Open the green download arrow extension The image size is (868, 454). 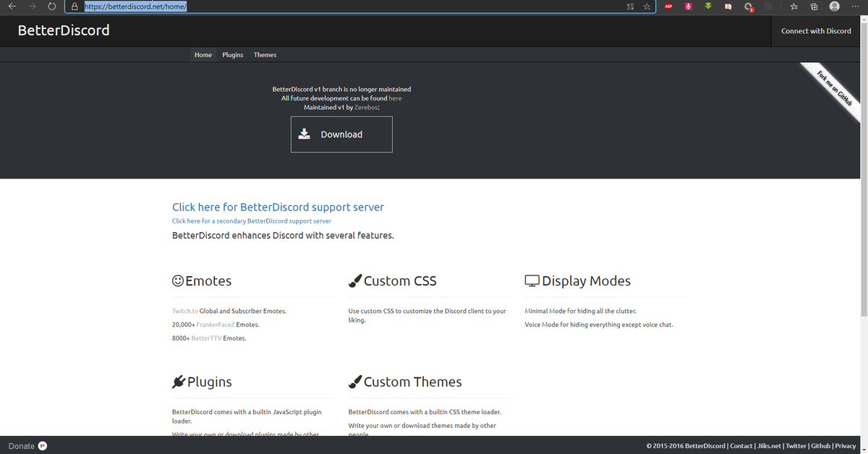[708, 7]
